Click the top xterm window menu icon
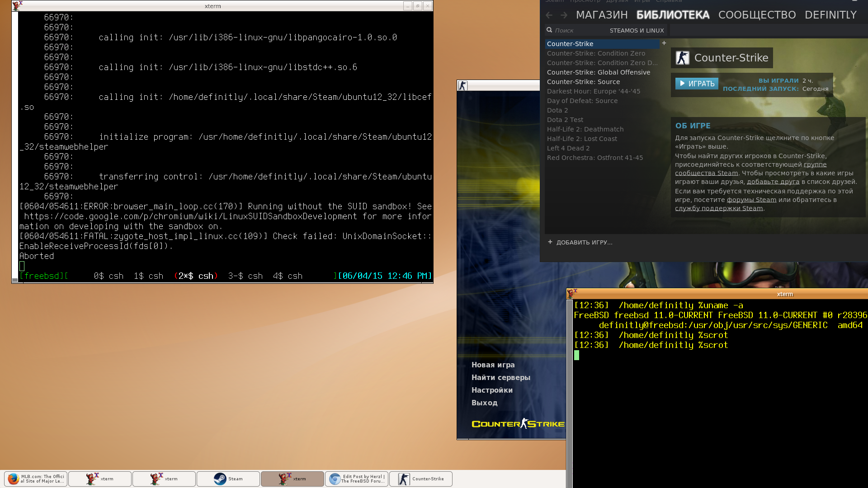 (x=18, y=6)
